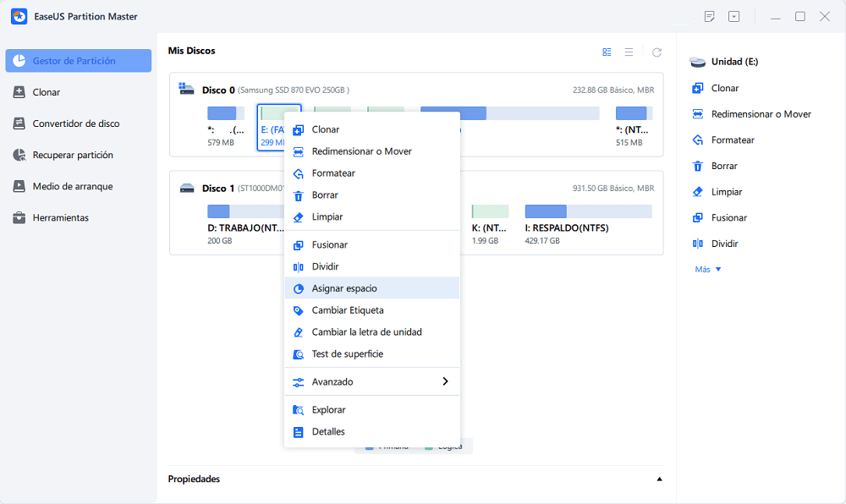This screenshot has width=846, height=504.
Task: Expand the Más options in right panel
Action: [708, 270]
